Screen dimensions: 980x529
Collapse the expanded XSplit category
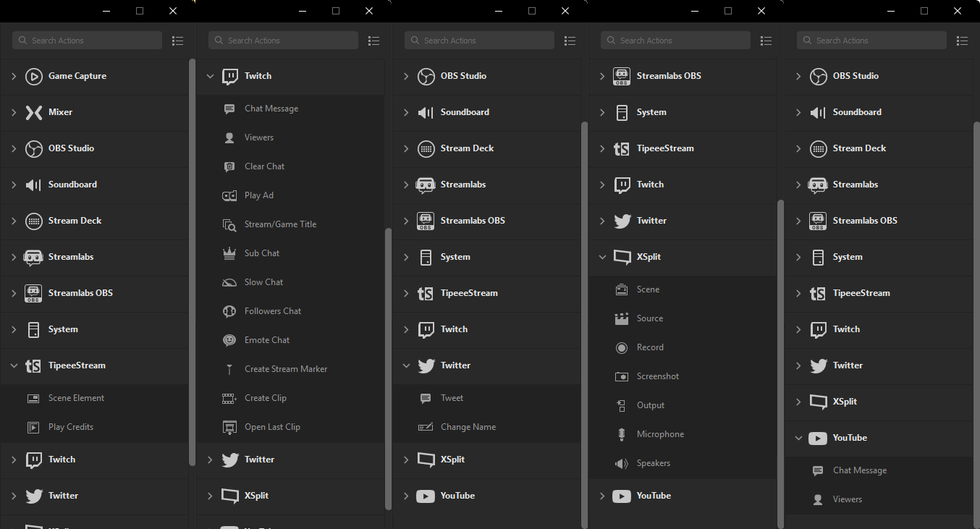click(x=602, y=257)
